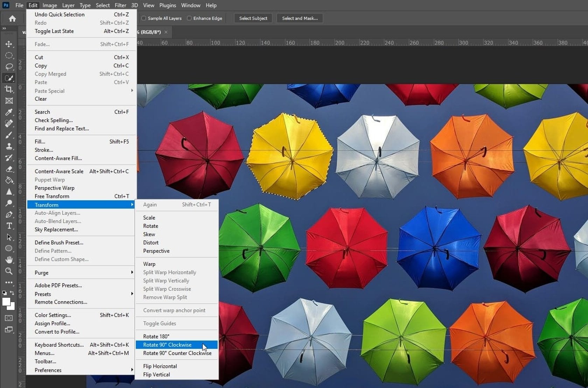Click the Select and Mask button
Viewport: 588px width, 388px height.
click(x=300, y=18)
